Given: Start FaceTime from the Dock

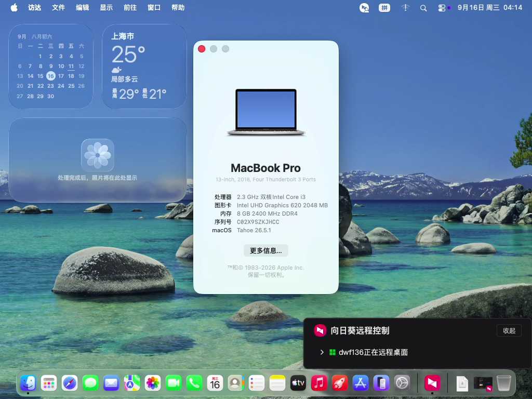Looking at the screenshot, I should 174,383.
